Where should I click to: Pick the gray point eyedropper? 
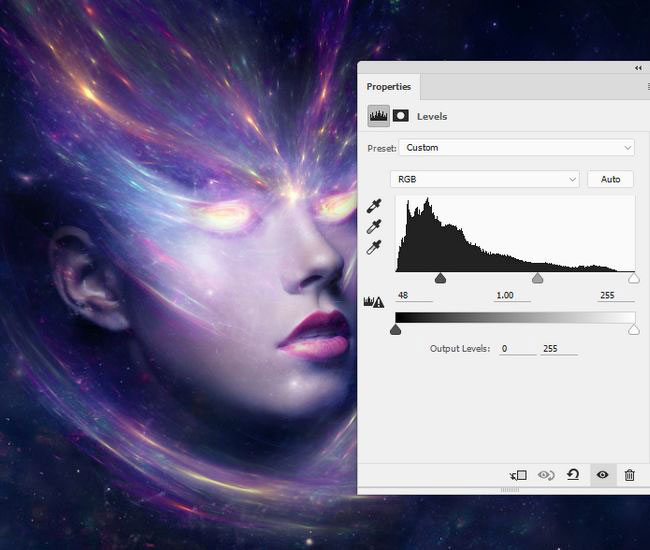(374, 227)
